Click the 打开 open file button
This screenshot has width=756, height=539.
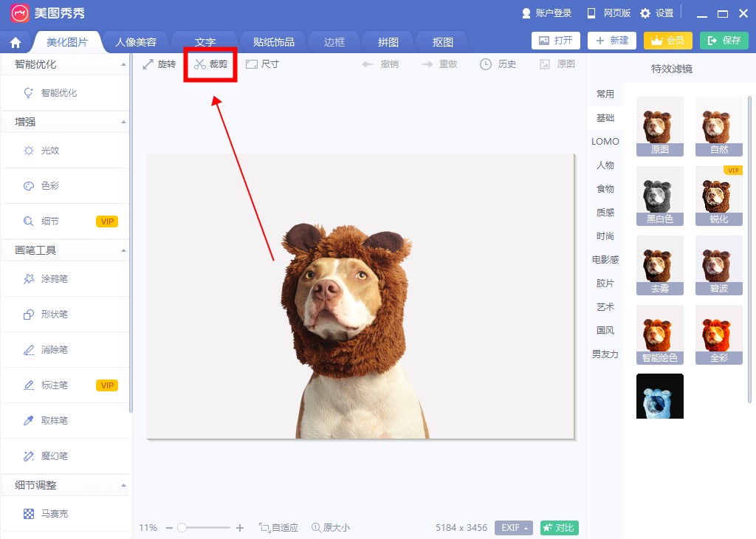coord(556,41)
